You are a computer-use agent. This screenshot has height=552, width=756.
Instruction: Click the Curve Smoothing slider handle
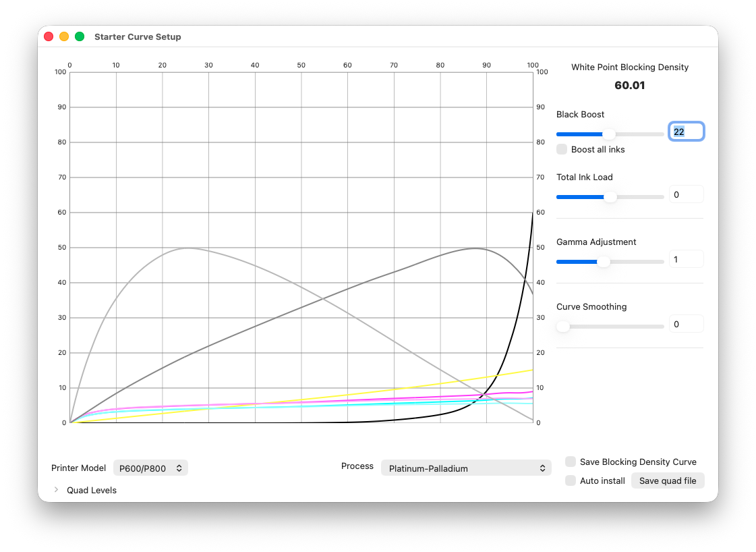click(x=562, y=327)
